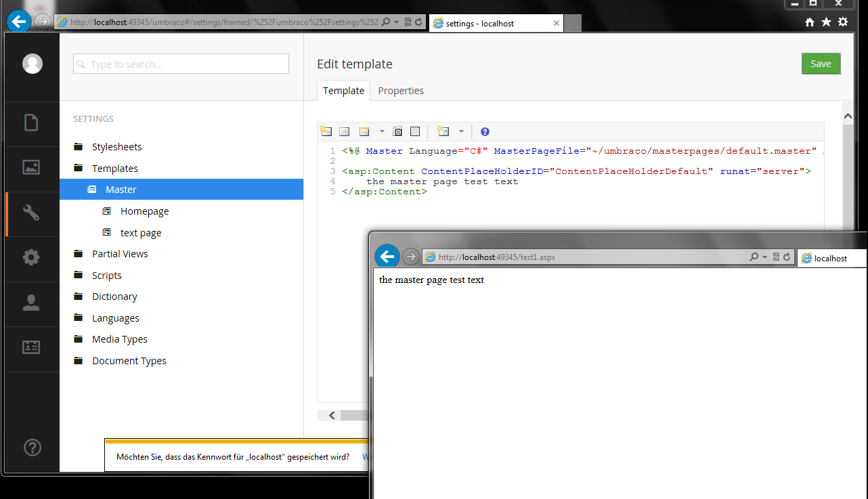Screen dimensions: 868x499
Task: Click the Home icon in Internet Explorer
Action: coord(810,22)
